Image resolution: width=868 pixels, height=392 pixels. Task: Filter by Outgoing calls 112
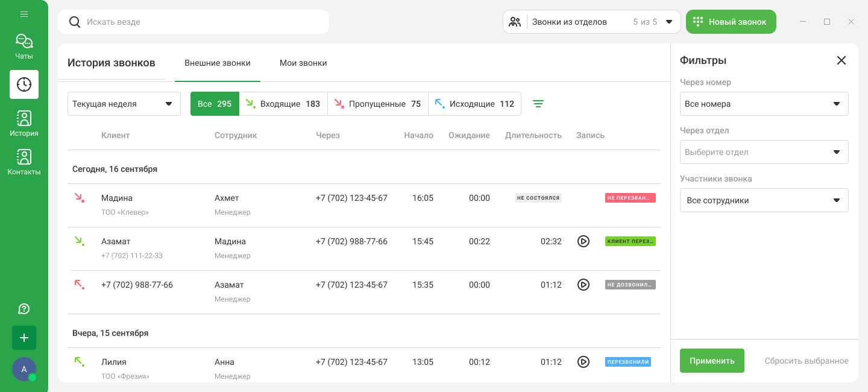tap(474, 104)
